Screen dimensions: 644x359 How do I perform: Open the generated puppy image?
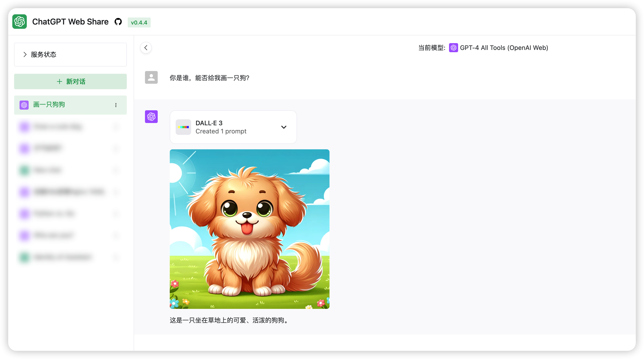(x=250, y=229)
